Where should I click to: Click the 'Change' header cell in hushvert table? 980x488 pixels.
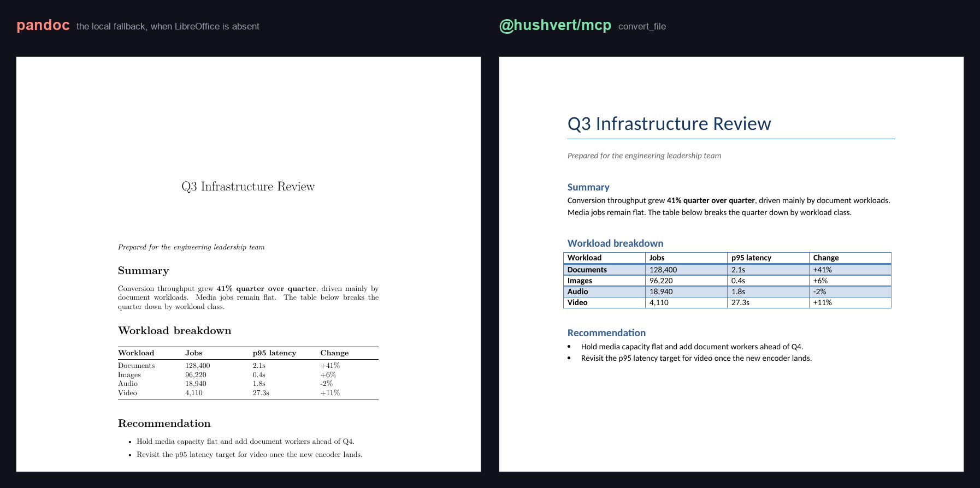(850, 258)
